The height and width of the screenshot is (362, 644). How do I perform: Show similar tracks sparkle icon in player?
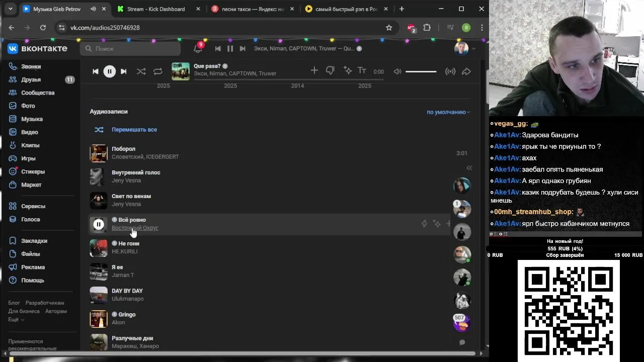(x=348, y=71)
